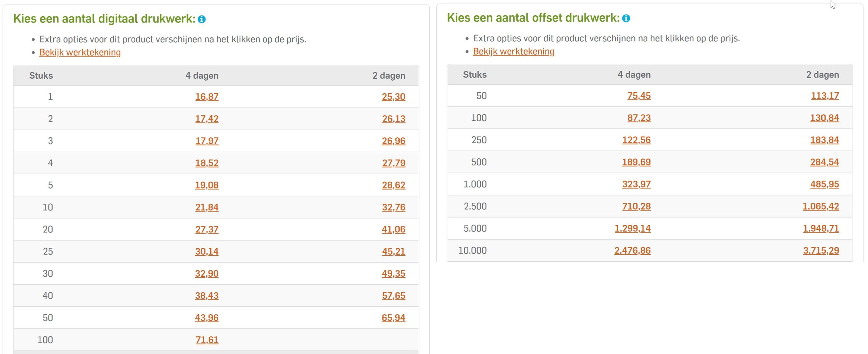Click info icon beside digitaal drukwerk heading
The image size is (868, 354).
[x=202, y=19]
